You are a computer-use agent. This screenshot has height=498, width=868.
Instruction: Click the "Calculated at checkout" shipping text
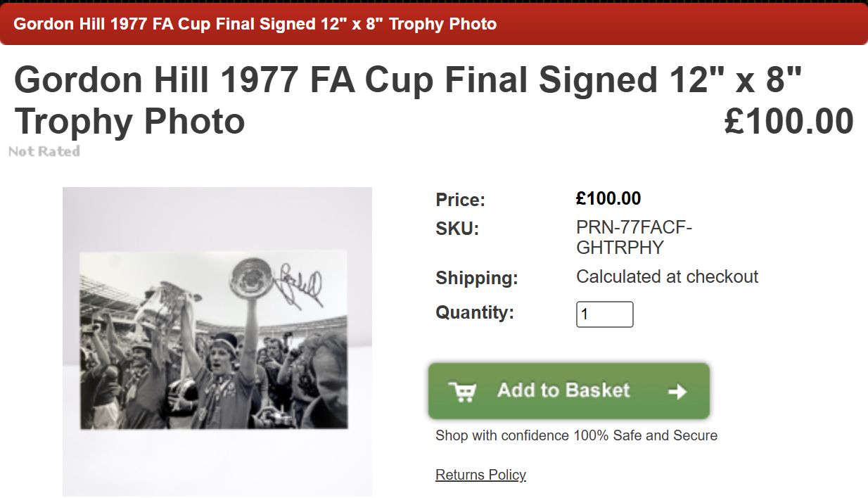click(667, 276)
